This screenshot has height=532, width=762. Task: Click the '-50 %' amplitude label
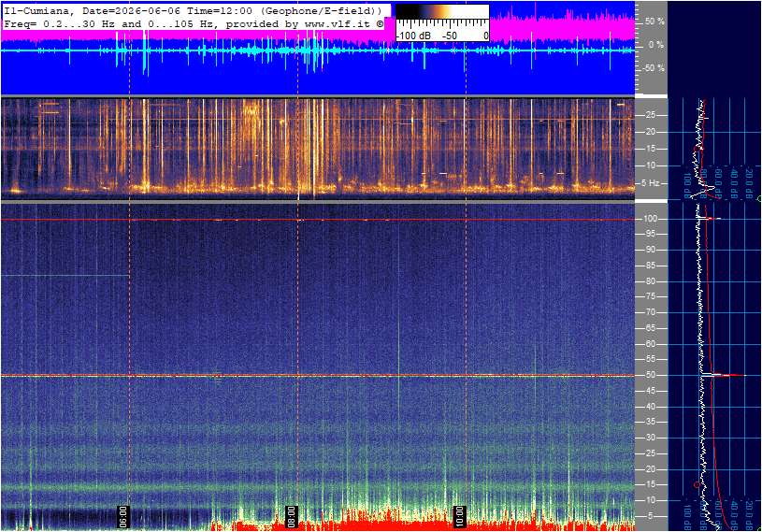click(x=653, y=68)
